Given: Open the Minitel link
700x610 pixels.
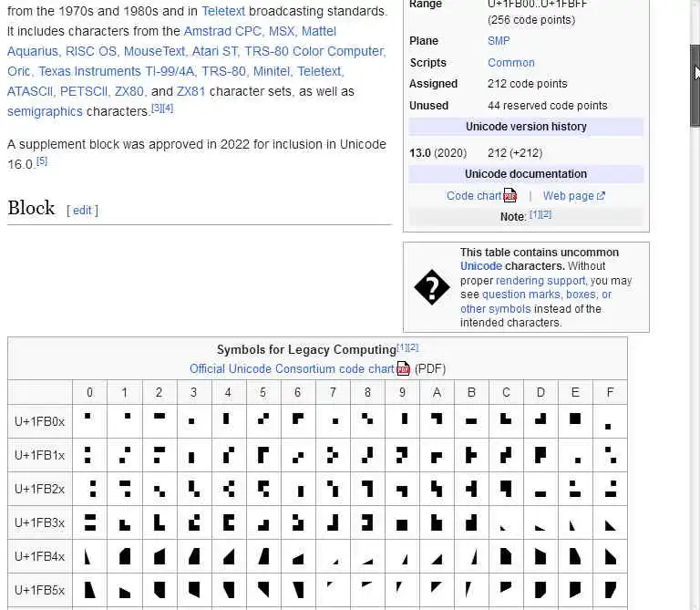Looking at the screenshot, I should tap(272, 71).
